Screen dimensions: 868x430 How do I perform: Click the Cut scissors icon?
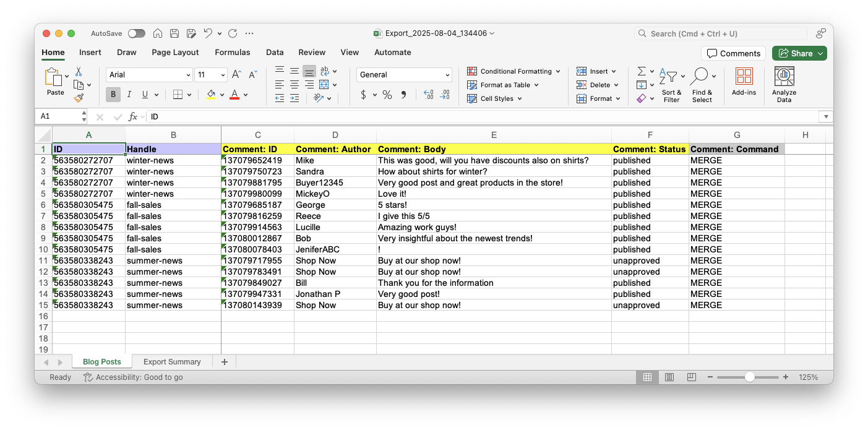(79, 72)
